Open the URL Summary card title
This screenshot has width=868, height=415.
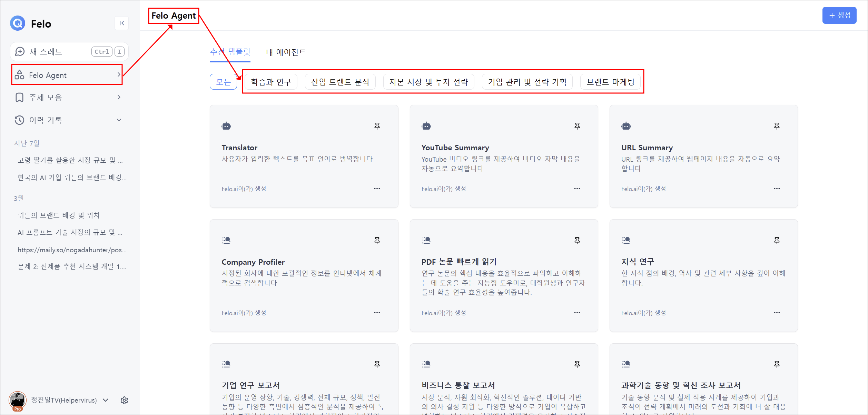(647, 148)
